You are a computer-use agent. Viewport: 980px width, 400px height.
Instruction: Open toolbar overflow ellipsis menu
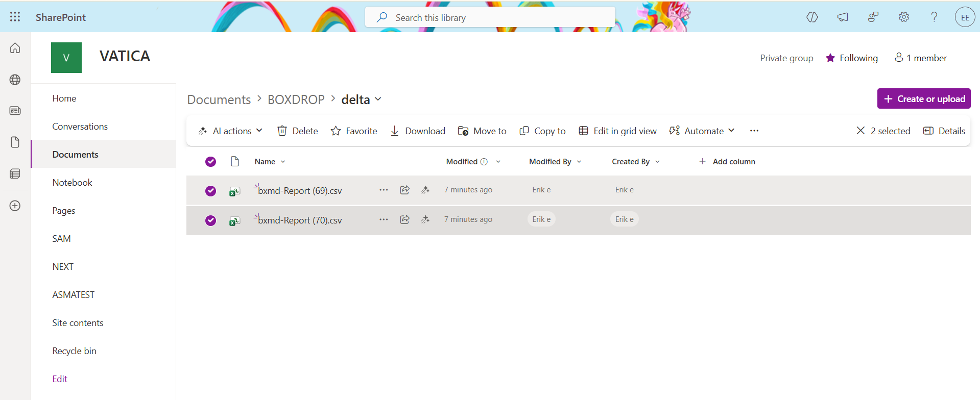[754, 131]
